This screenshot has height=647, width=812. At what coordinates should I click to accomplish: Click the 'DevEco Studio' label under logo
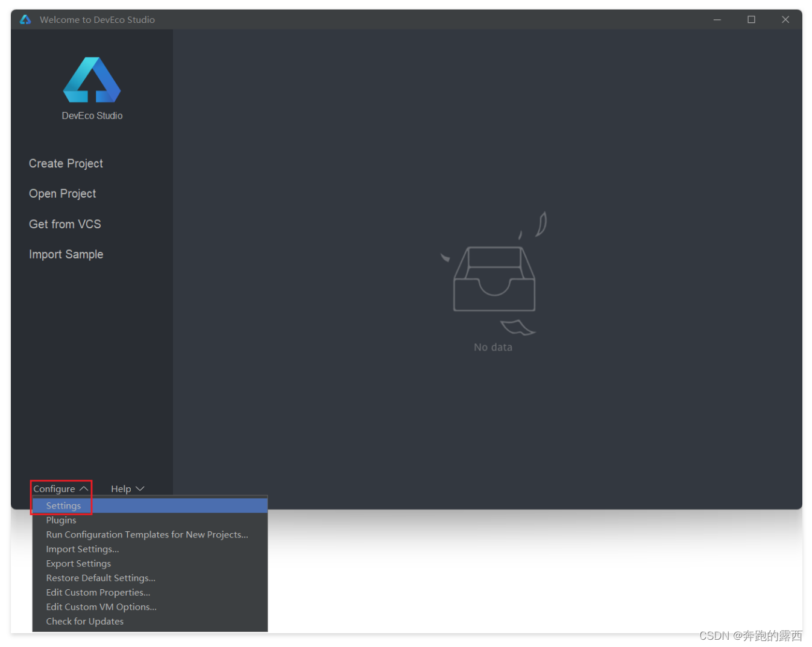pos(92,116)
